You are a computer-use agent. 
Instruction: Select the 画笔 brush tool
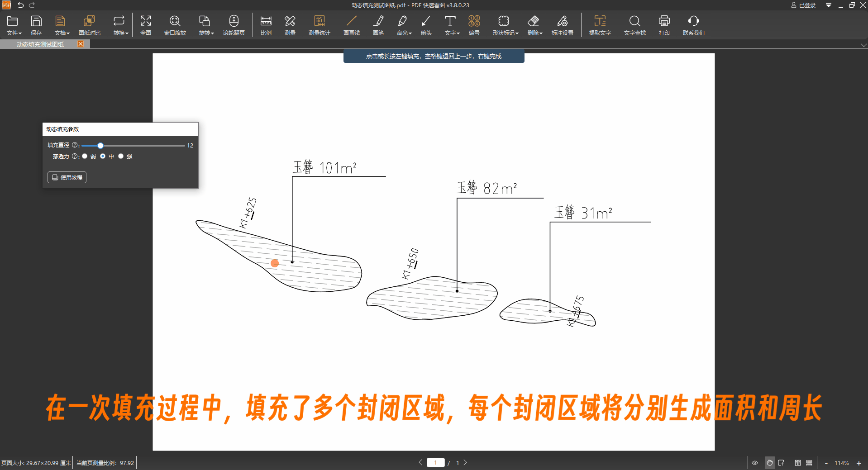tap(378, 25)
